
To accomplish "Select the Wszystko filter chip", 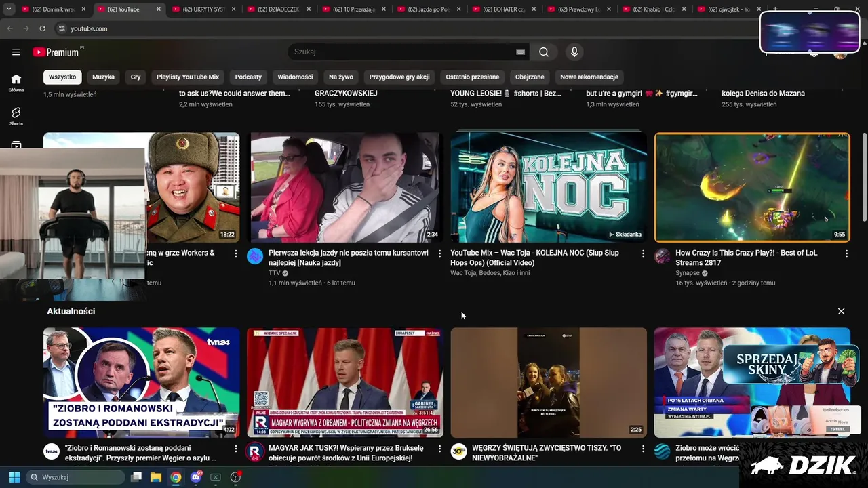I will pyautogui.click(x=62, y=77).
